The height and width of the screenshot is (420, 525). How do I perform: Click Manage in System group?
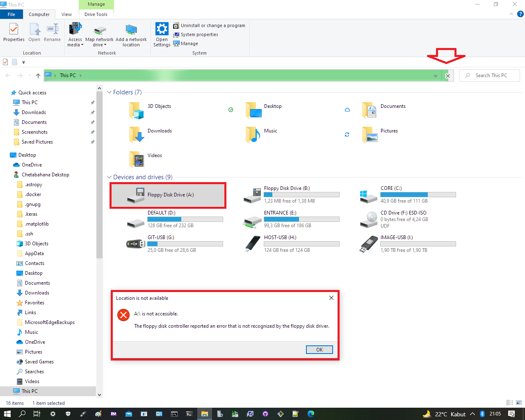click(x=186, y=43)
